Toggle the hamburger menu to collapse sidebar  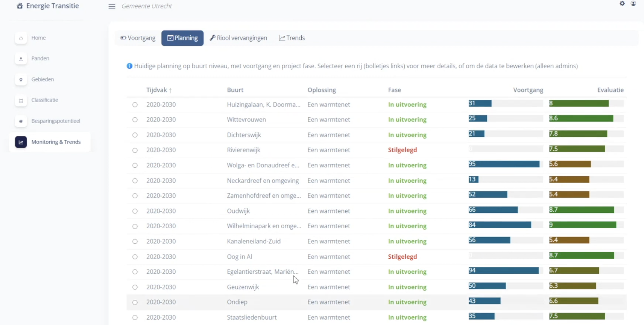point(112,6)
